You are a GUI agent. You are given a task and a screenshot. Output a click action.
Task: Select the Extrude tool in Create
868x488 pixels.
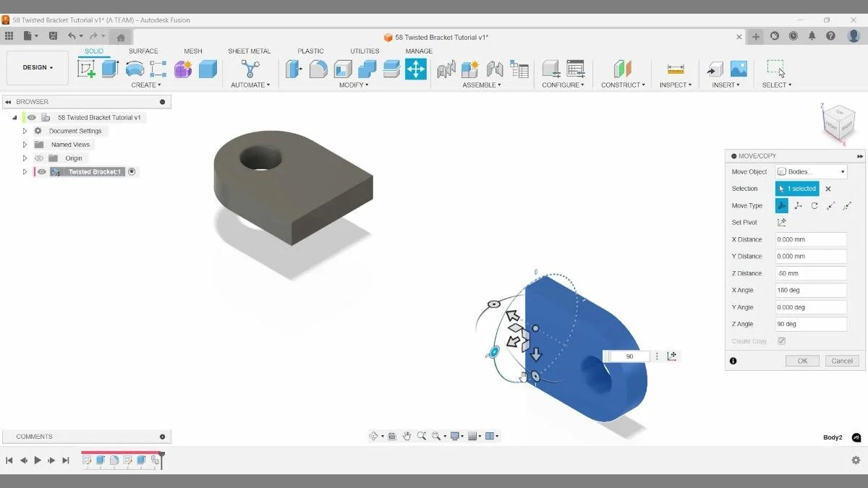[x=110, y=69]
